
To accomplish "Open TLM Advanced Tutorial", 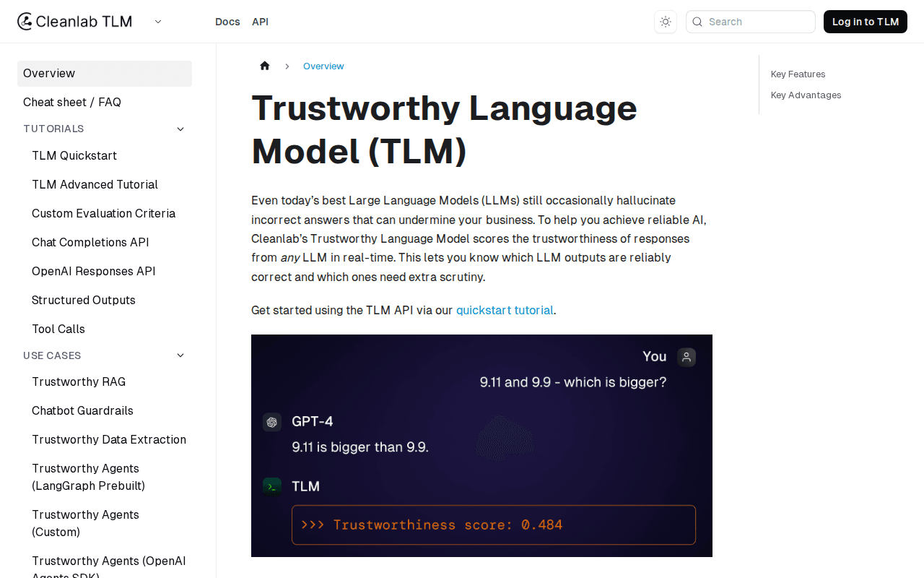I will click(109, 185).
